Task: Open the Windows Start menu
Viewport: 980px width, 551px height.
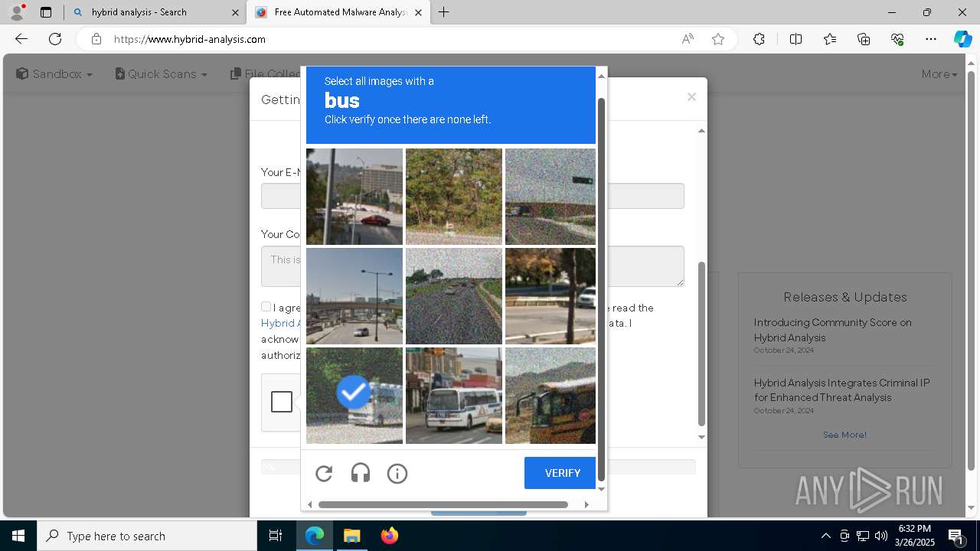Action: 18,536
